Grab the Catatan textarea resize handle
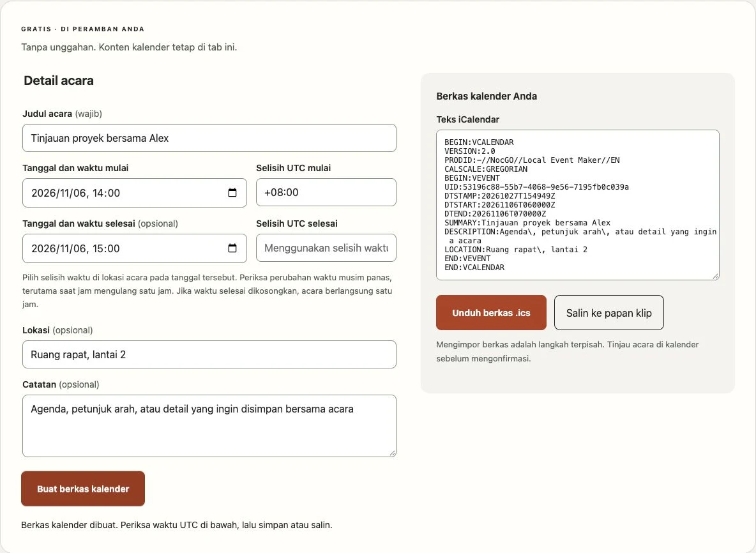 coord(393,453)
